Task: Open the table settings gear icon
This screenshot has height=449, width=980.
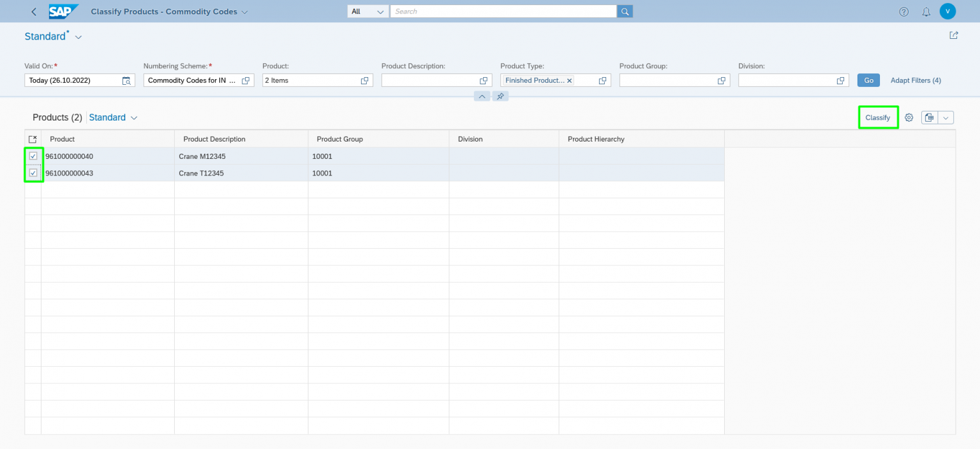Action: pyautogui.click(x=909, y=117)
